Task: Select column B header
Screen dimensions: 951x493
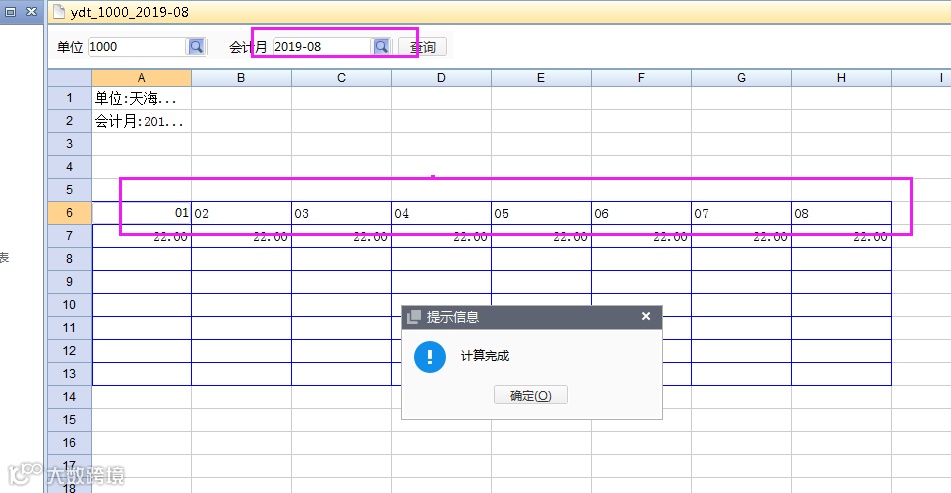Action: tap(241, 78)
